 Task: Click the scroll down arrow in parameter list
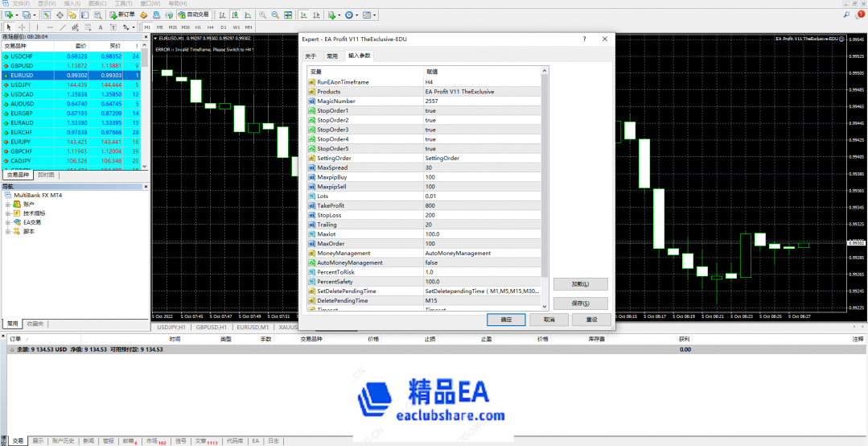coord(545,306)
